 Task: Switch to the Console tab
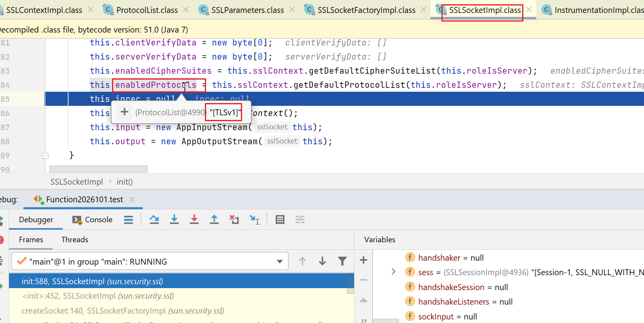tap(93, 220)
